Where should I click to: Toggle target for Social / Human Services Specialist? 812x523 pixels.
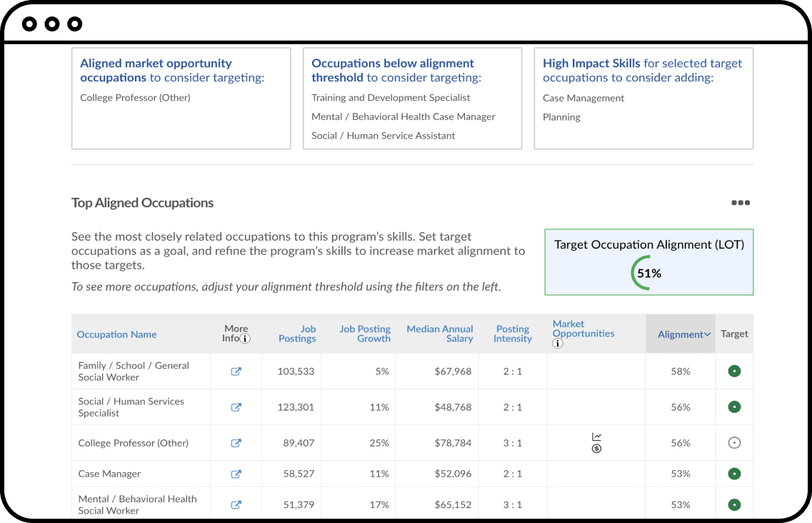click(734, 407)
